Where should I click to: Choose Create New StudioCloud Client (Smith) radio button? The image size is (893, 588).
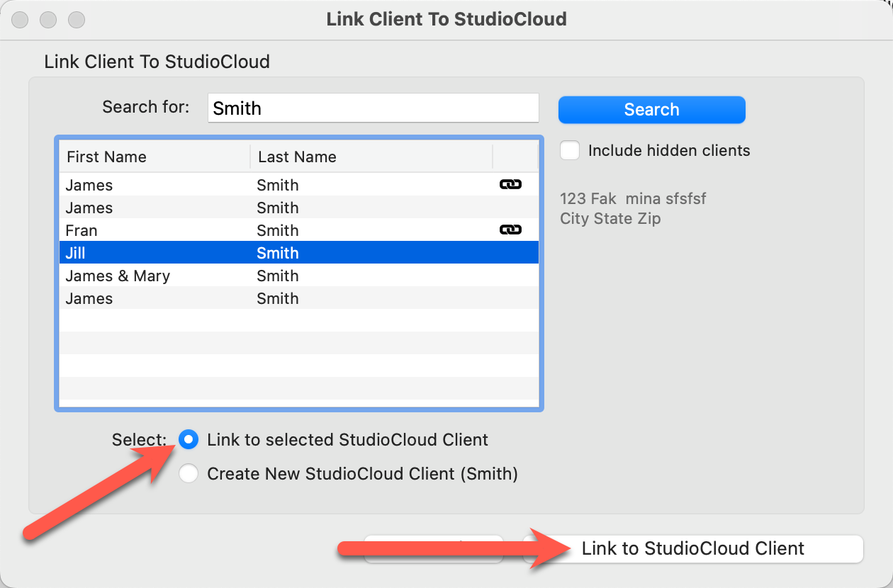click(x=189, y=474)
